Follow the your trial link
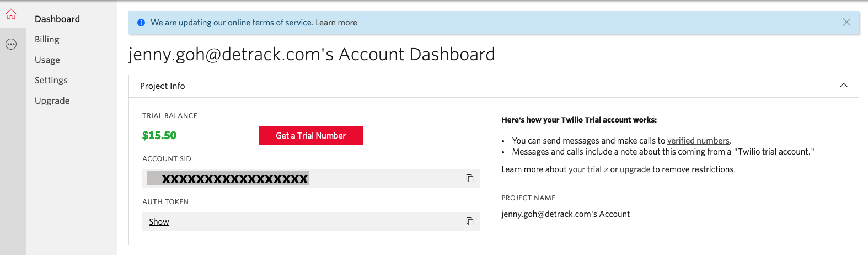 click(585, 169)
